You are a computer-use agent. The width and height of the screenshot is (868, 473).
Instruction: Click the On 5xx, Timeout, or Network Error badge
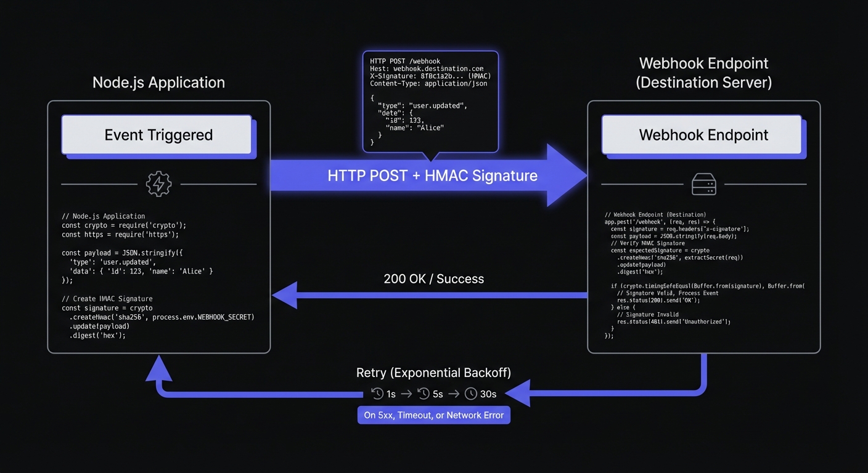(433, 415)
